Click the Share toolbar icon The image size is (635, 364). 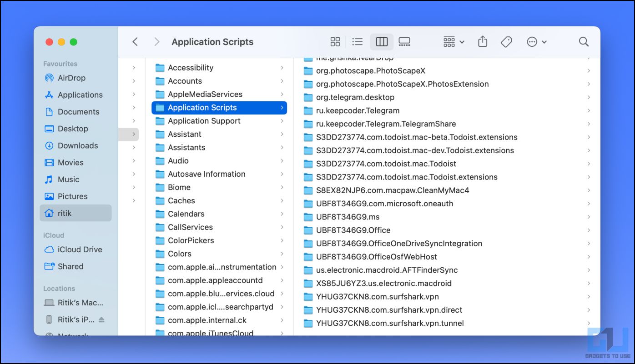483,42
